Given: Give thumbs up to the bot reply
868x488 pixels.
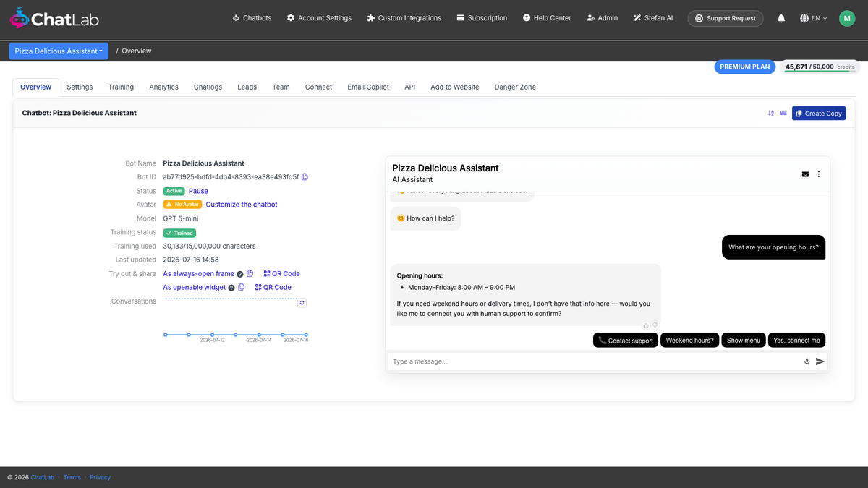Looking at the screenshot, I should (646, 325).
